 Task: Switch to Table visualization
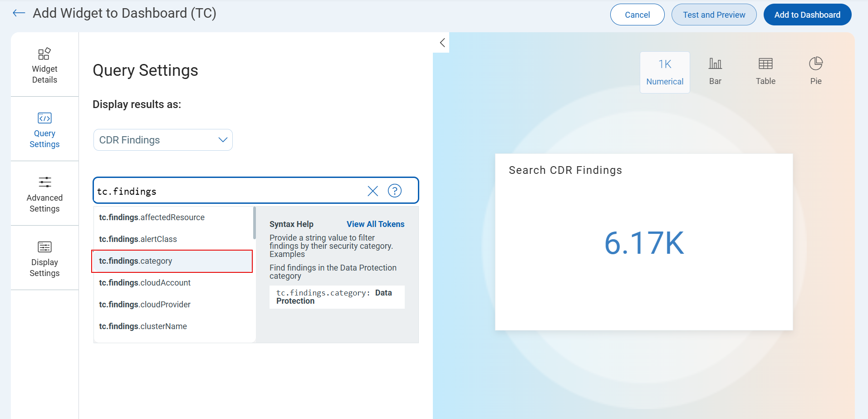(765, 72)
